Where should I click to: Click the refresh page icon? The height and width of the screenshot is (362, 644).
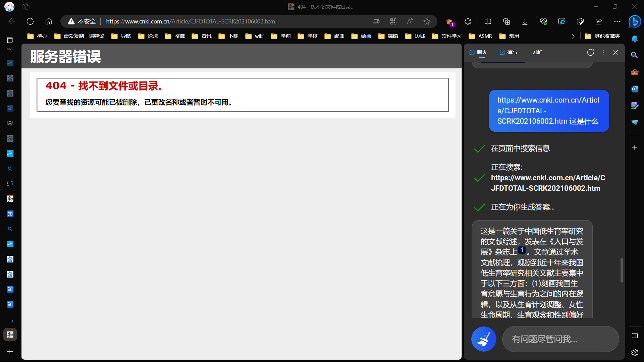click(x=30, y=21)
